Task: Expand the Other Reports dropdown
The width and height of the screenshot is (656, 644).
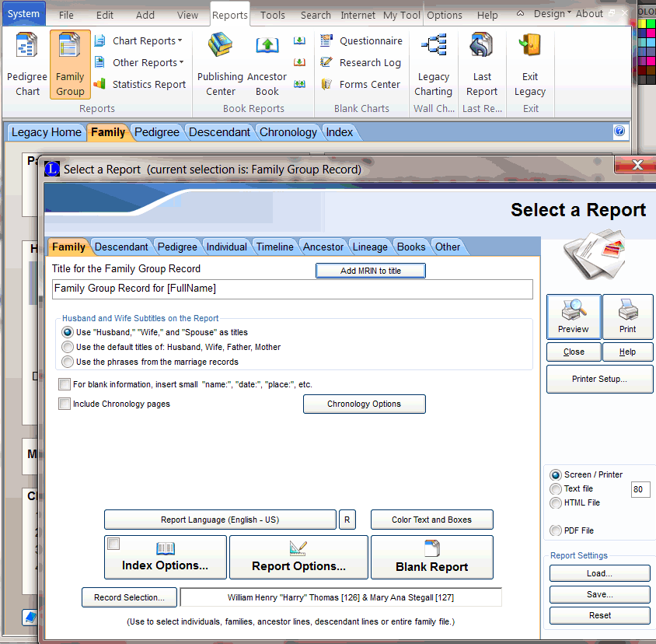Action: point(149,62)
